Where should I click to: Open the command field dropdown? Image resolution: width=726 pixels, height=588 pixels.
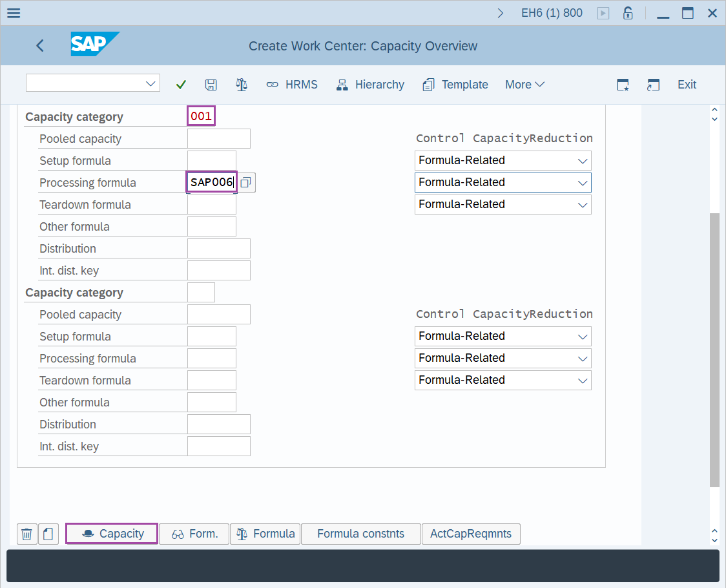[151, 83]
